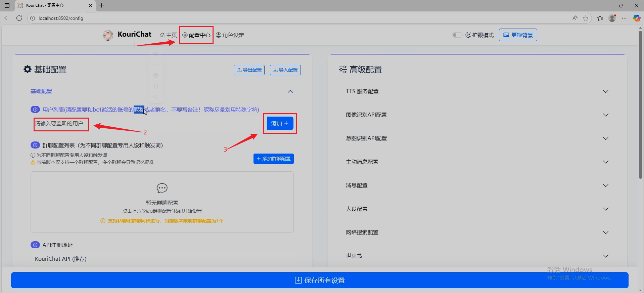Toggle the 护眼模式 switch
This screenshot has width=644, height=293.
point(456,35)
